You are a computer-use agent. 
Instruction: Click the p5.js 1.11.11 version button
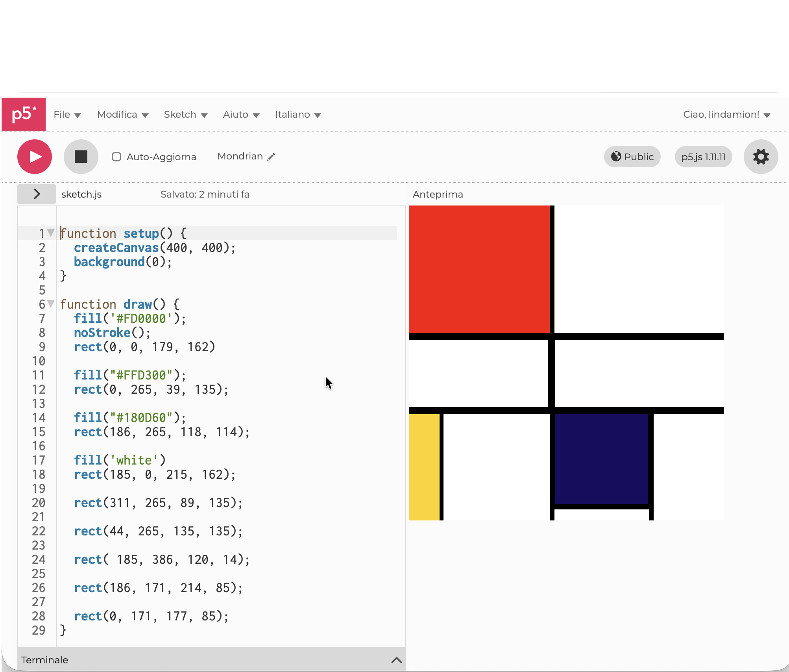(x=703, y=157)
